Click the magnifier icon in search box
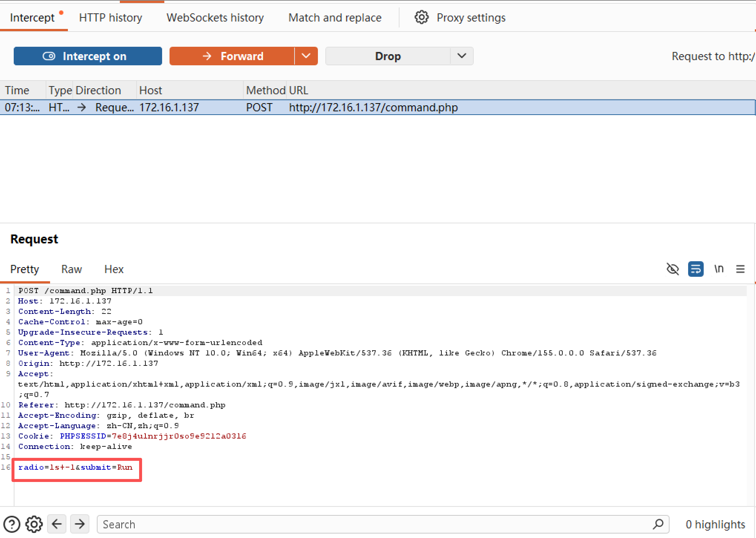Screen dimensions: 756x538 click(x=658, y=524)
